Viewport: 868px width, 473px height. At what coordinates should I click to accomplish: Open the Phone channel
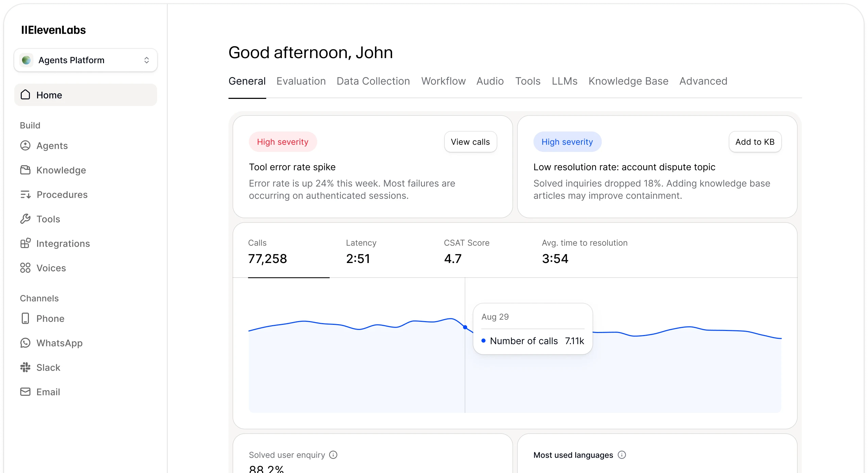pyautogui.click(x=86, y=318)
